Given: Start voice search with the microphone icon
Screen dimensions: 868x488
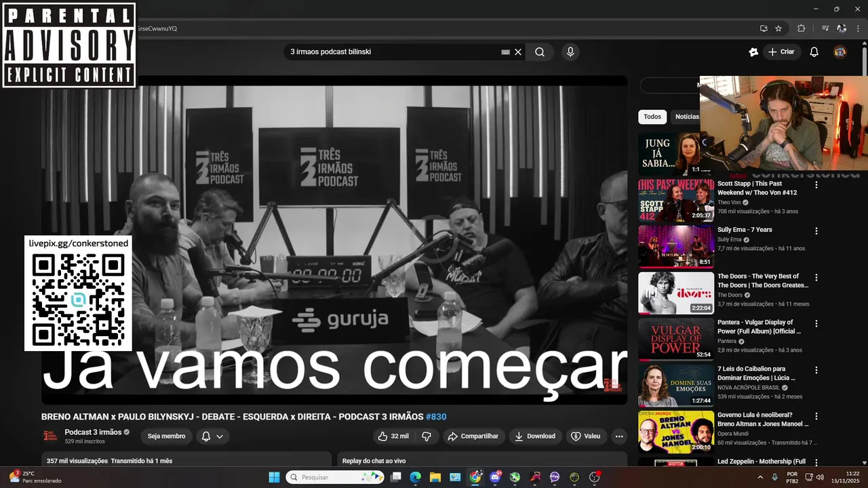Looking at the screenshot, I should pos(570,52).
